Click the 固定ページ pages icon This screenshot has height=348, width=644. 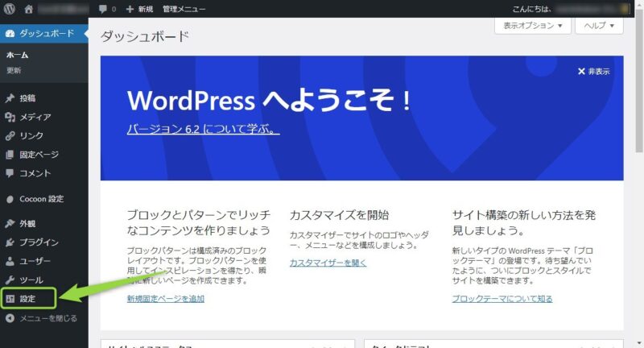[x=10, y=155]
